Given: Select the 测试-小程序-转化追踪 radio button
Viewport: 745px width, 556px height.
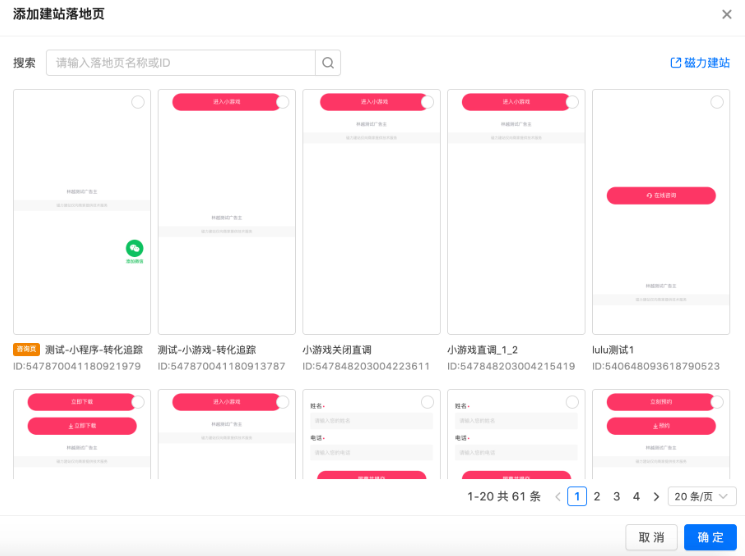Looking at the screenshot, I should click(138, 102).
